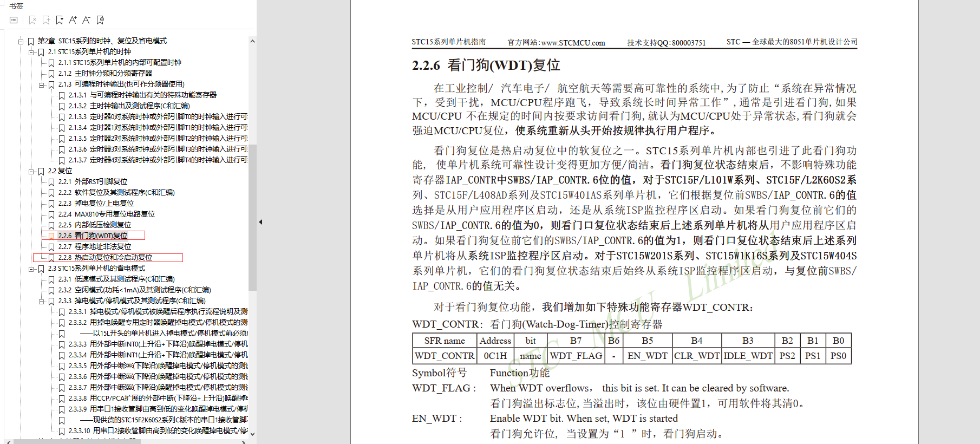Click the bookmark icon beside 2.1.1 entry
The width and height of the screenshot is (980, 444).
tap(51, 63)
